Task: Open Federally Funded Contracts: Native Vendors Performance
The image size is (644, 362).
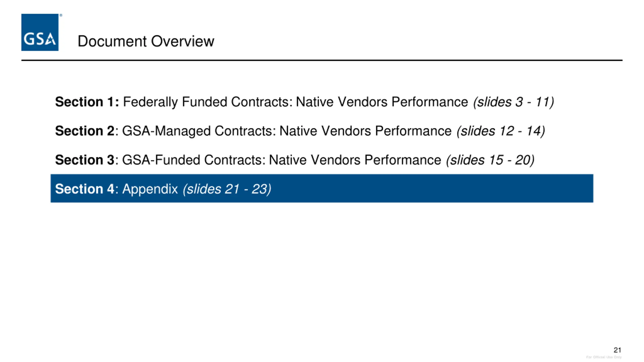Action: [295, 102]
